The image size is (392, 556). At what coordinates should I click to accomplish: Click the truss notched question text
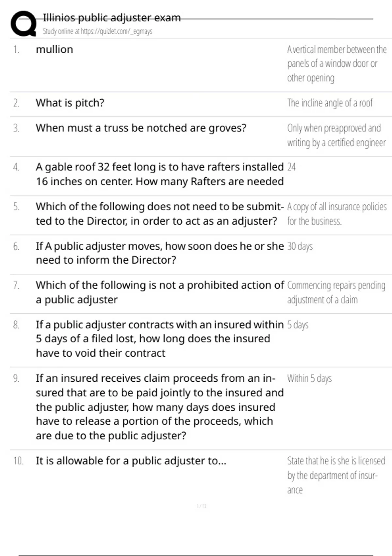[x=141, y=128]
